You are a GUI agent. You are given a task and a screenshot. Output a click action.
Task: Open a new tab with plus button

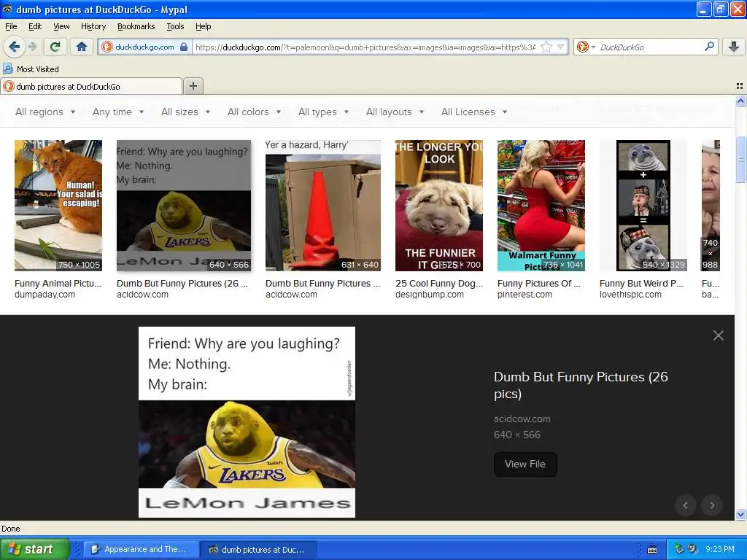point(193,86)
